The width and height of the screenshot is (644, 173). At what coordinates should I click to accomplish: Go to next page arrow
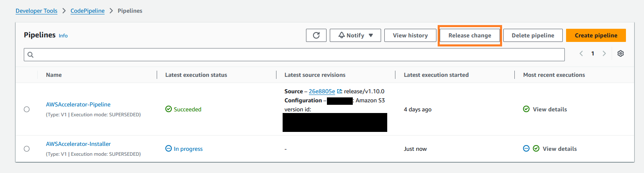pos(604,53)
